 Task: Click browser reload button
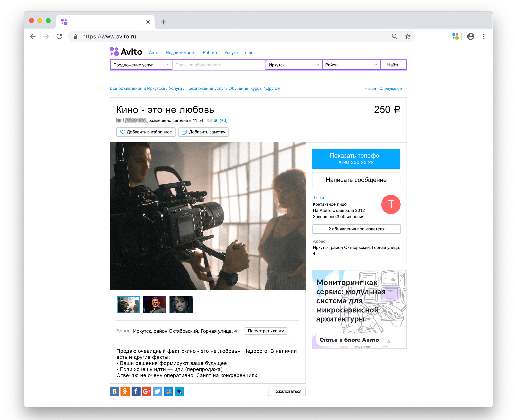(x=59, y=37)
